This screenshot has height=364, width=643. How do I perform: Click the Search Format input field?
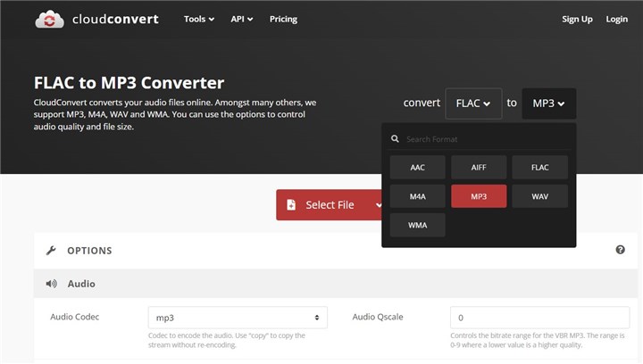tap(486, 139)
